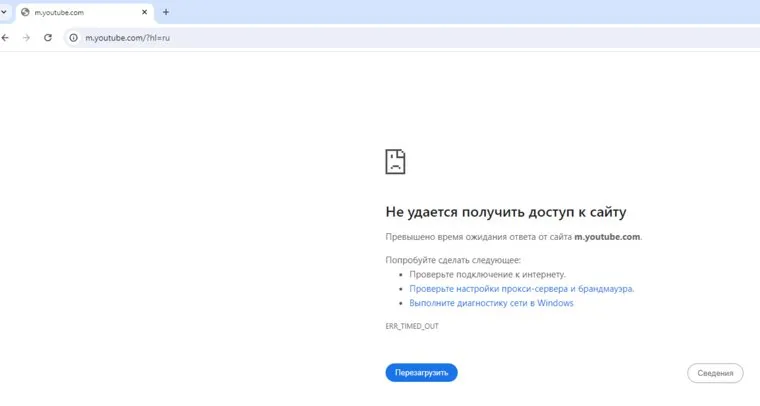Screen dimensions: 760x406
Task: Click the forward navigation arrow
Action: pyautogui.click(x=27, y=37)
